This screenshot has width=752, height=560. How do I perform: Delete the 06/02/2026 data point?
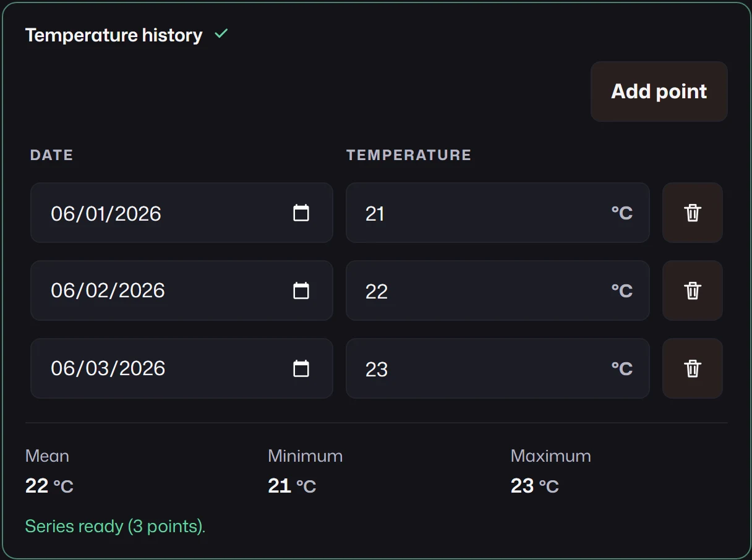(x=693, y=291)
